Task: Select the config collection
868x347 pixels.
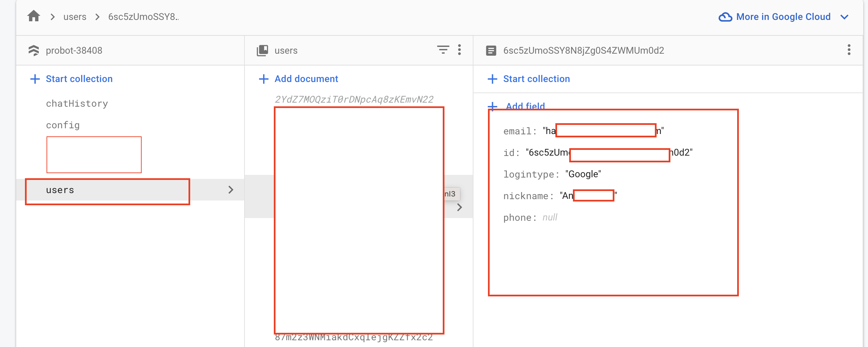Action: 63,125
